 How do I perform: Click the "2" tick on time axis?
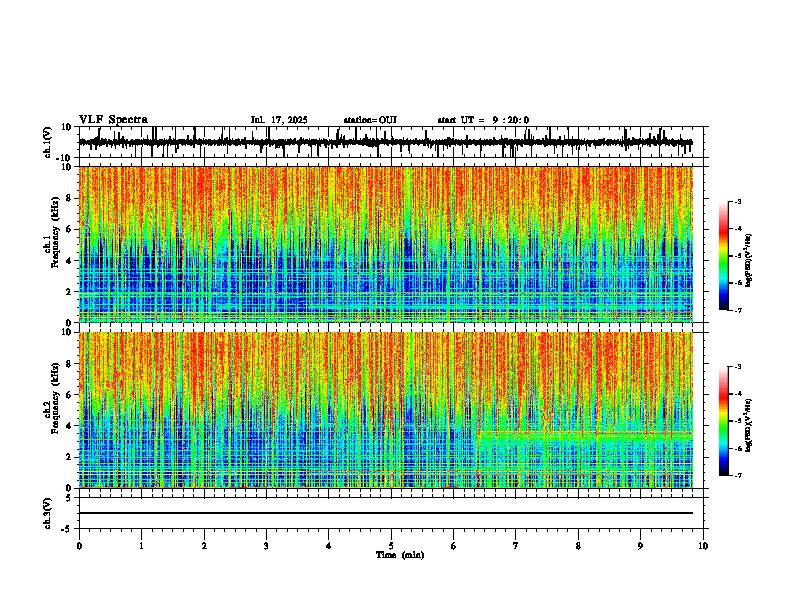(204, 546)
